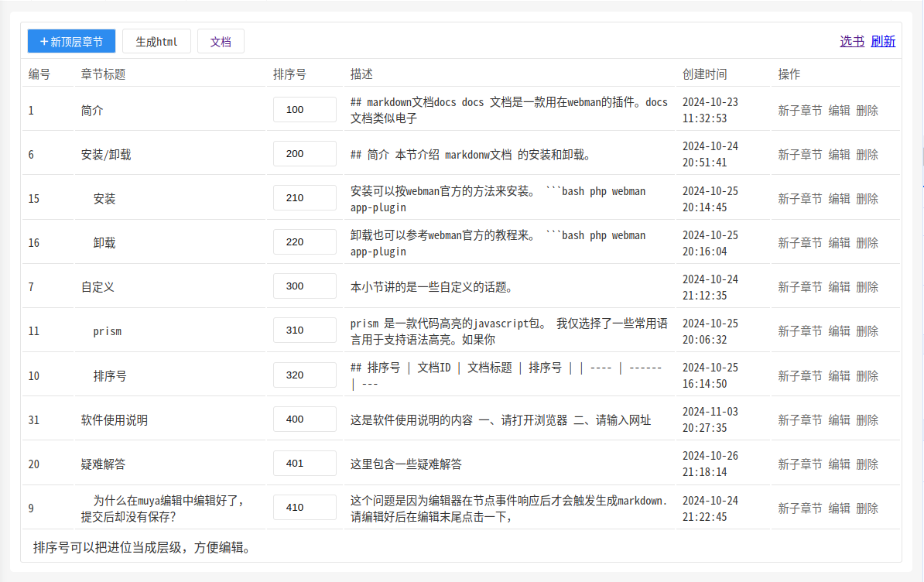Click the timestamp 2024-11-03 20:27:35

[x=710, y=420]
